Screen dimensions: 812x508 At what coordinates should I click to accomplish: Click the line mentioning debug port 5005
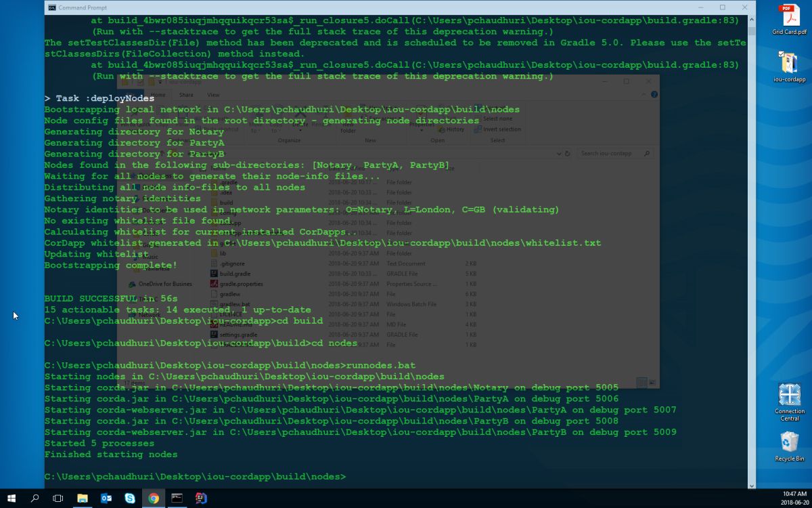coord(332,387)
